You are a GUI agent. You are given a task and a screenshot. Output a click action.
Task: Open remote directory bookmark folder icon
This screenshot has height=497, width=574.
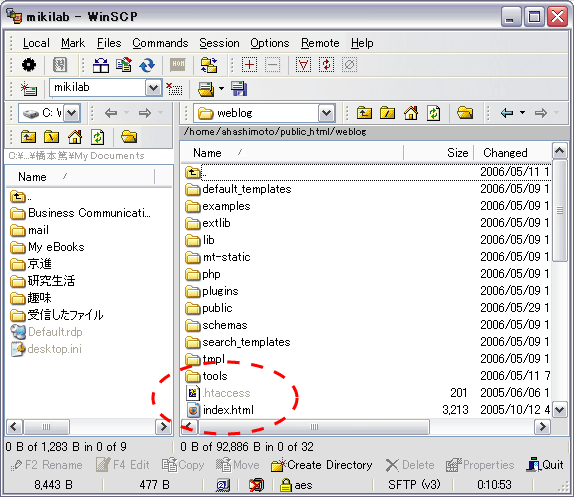[x=465, y=113]
